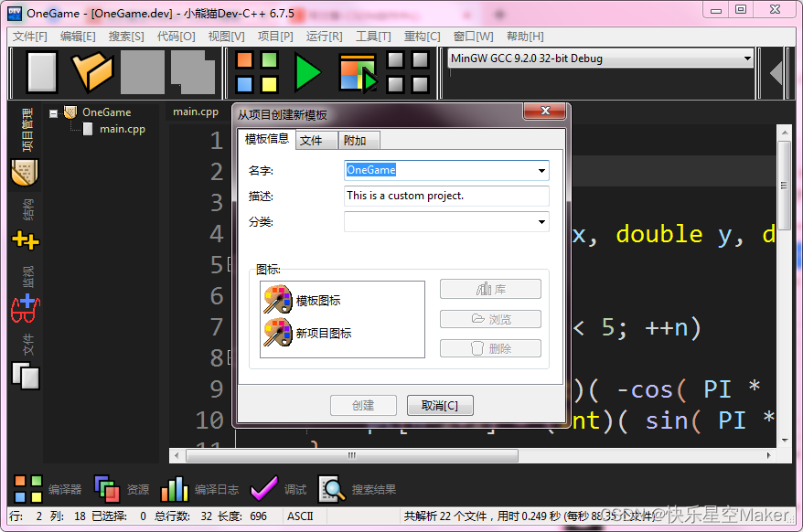Click the 浏览 browse button
This screenshot has height=532, width=803.
coord(490,319)
